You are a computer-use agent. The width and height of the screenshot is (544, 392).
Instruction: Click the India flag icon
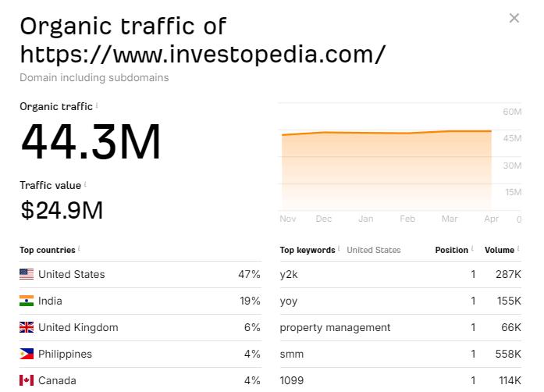(x=27, y=301)
